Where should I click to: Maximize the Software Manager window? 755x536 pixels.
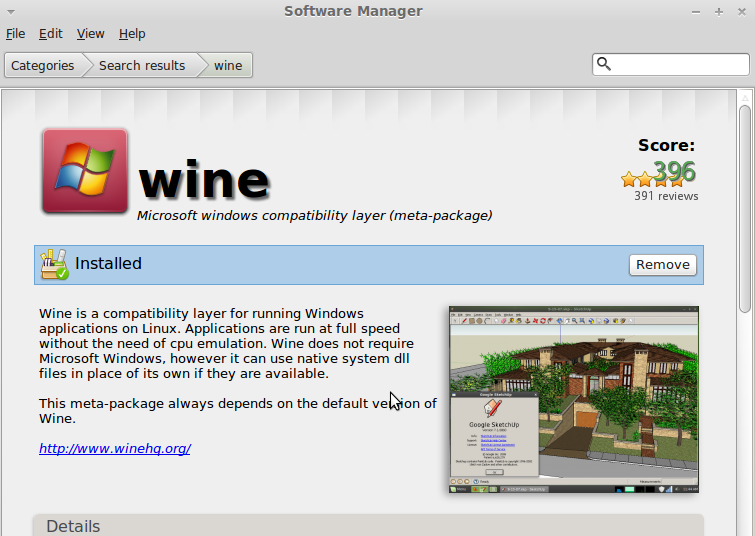tap(719, 12)
